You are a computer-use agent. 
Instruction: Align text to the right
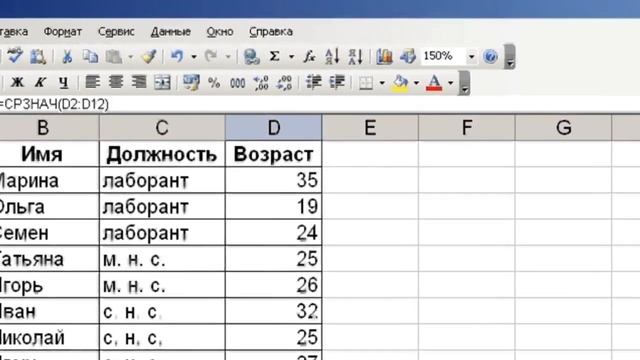tap(139, 82)
